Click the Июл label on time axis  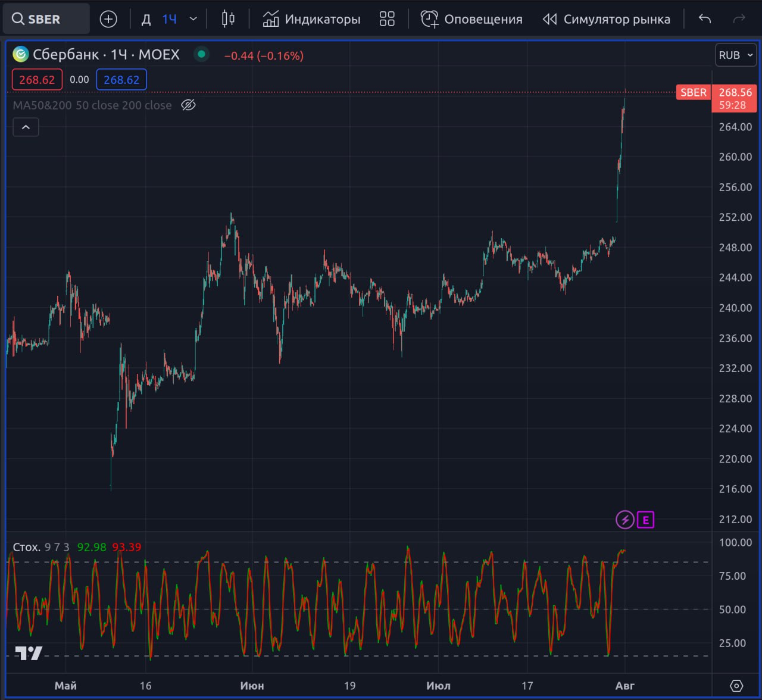click(438, 686)
